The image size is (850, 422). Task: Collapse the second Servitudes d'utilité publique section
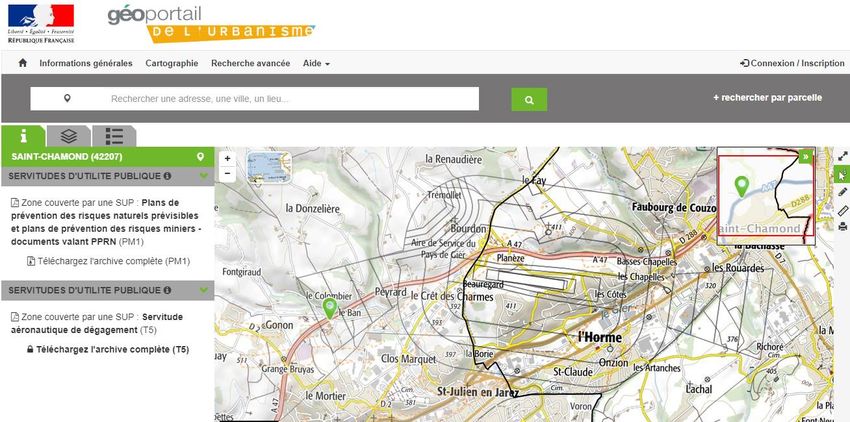(x=204, y=290)
